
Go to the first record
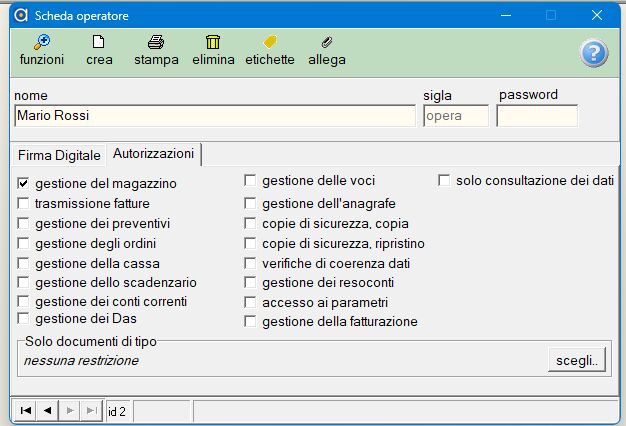26,411
